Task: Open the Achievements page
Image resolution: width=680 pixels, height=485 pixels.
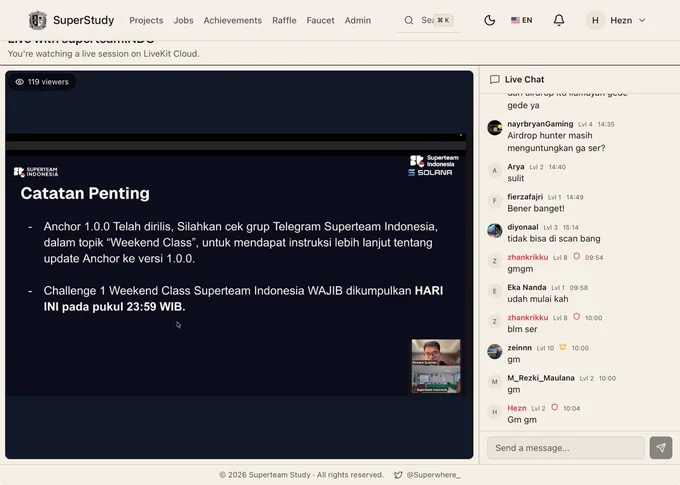Action: tap(232, 20)
